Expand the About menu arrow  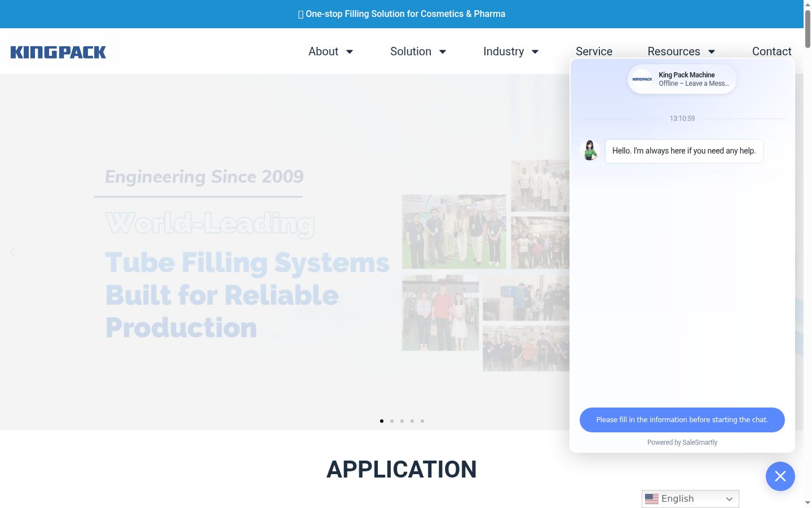tap(350, 52)
